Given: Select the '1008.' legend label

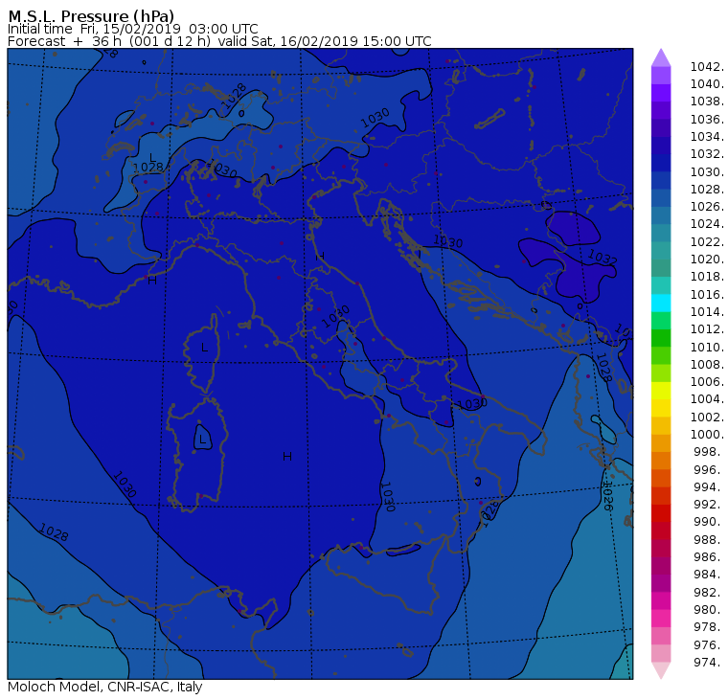Looking at the screenshot, I should 707,365.
